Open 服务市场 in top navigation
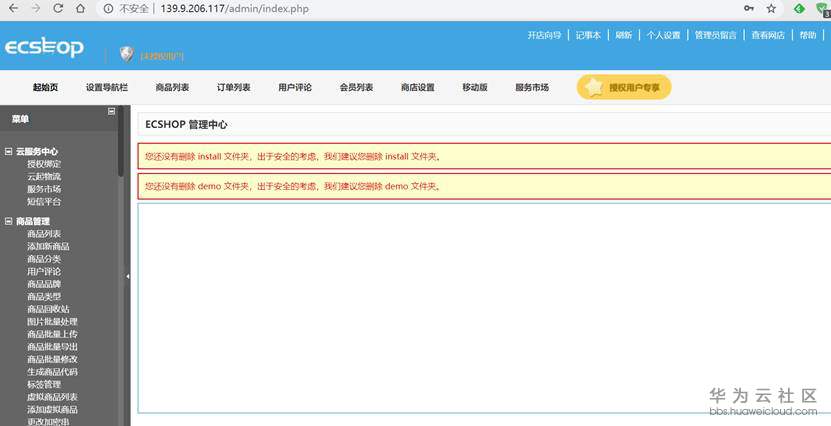 coord(532,87)
